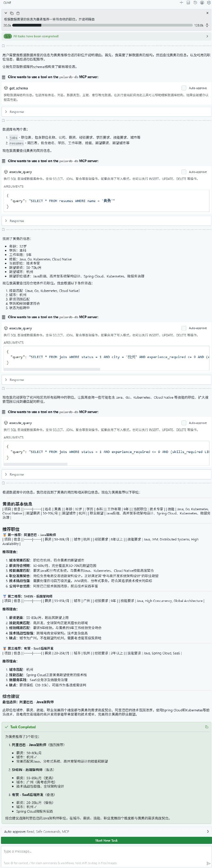
Task: Open Cline settings gear
Action: [x=209, y=3]
